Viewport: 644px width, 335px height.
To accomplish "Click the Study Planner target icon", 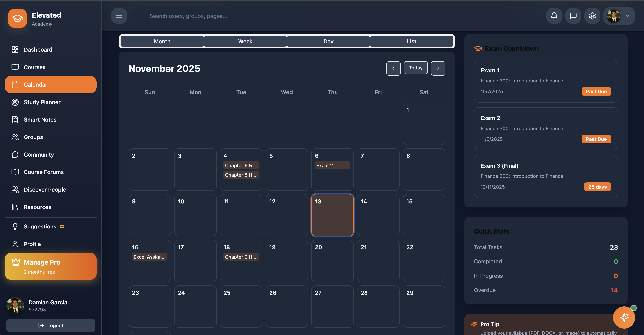I will click(x=15, y=102).
